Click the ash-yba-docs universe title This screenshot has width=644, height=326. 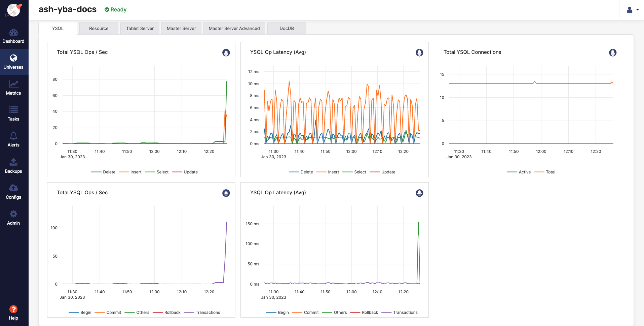pyautogui.click(x=67, y=9)
